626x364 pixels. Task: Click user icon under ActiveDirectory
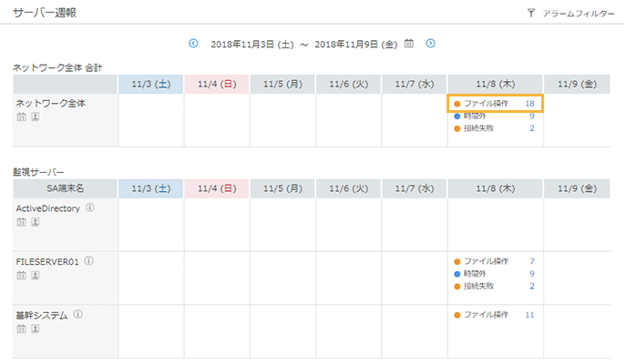35,221
